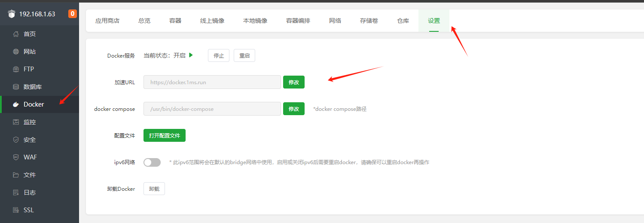Click the shield icon beside 安全
Image resolution: width=644 pixels, height=223 pixels.
[16, 140]
